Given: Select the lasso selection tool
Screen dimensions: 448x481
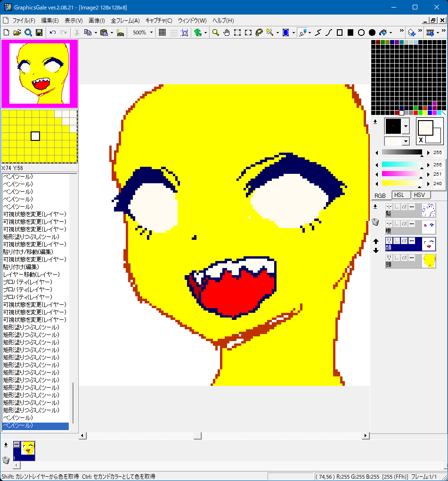Looking at the screenshot, I should (259, 33).
